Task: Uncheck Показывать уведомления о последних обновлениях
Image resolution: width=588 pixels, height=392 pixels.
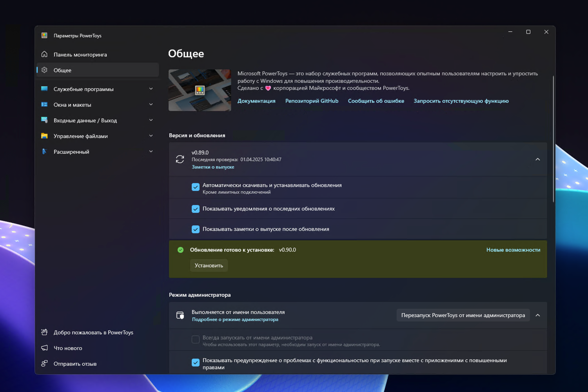Action: pos(196,209)
